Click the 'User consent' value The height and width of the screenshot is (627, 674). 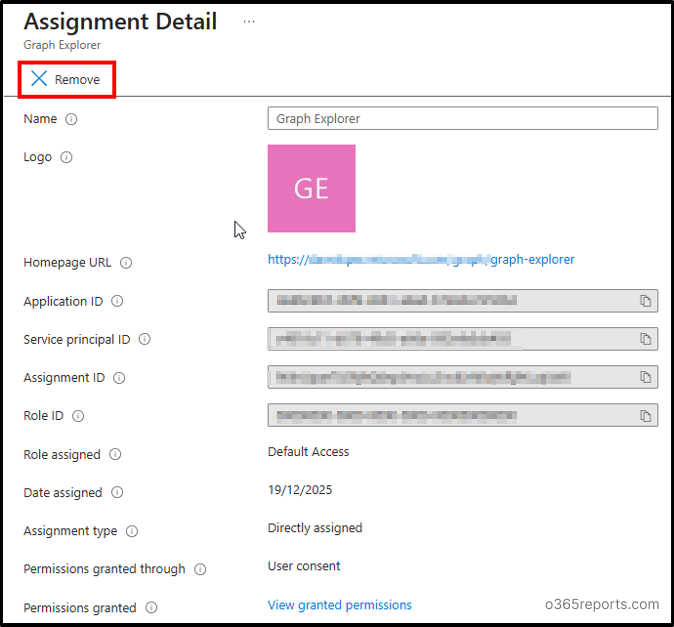pyautogui.click(x=304, y=566)
